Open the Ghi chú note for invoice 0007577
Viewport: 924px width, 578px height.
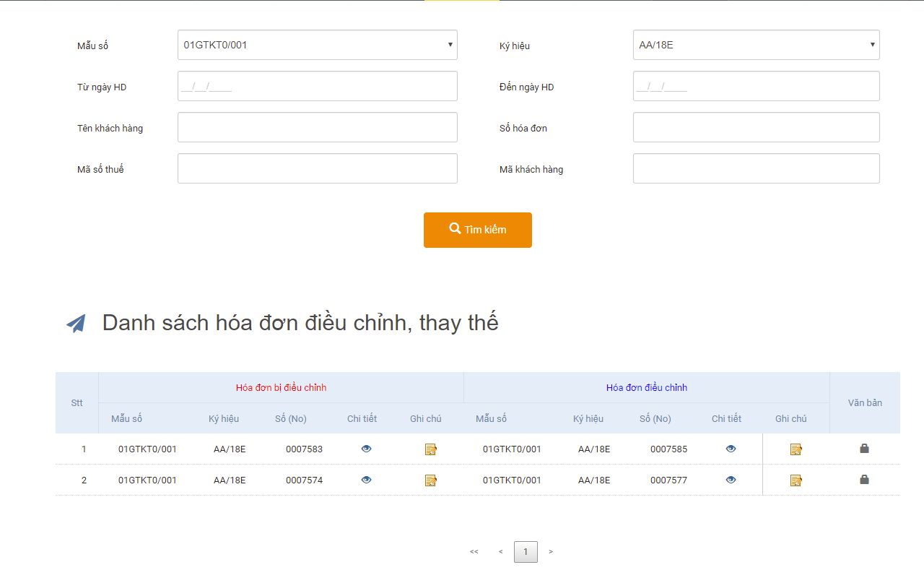point(796,479)
